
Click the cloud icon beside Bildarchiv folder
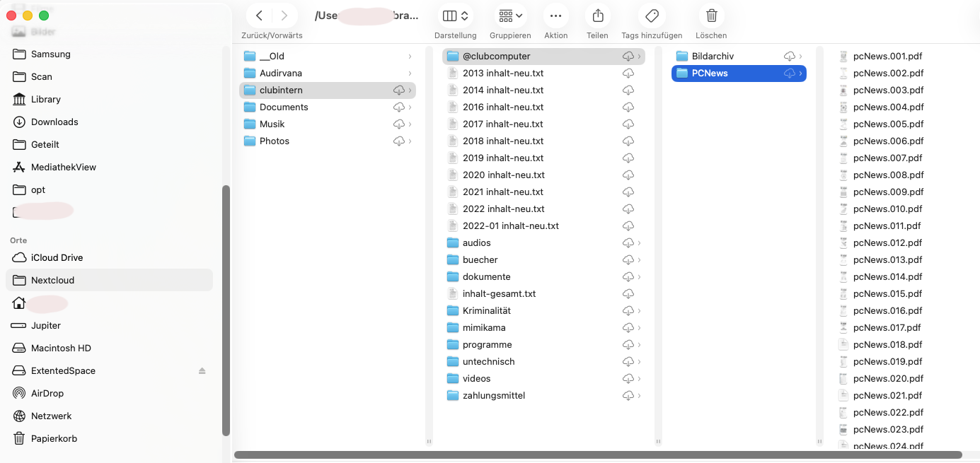pos(790,57)
